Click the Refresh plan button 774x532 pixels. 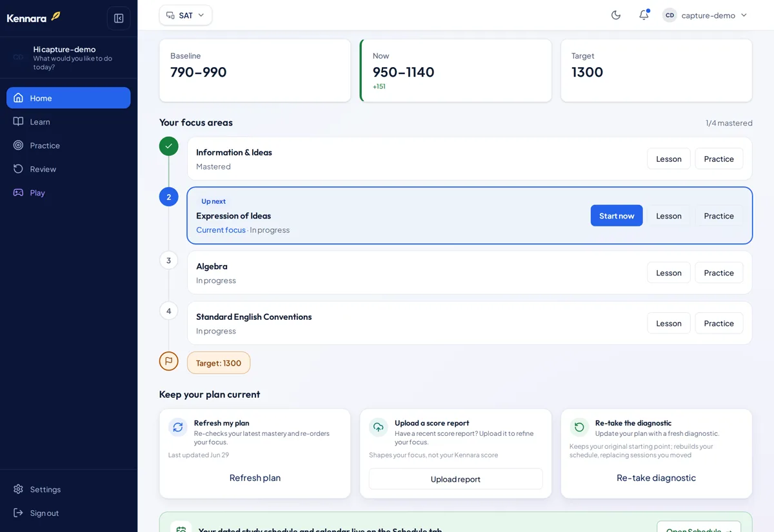coord(255,478)
